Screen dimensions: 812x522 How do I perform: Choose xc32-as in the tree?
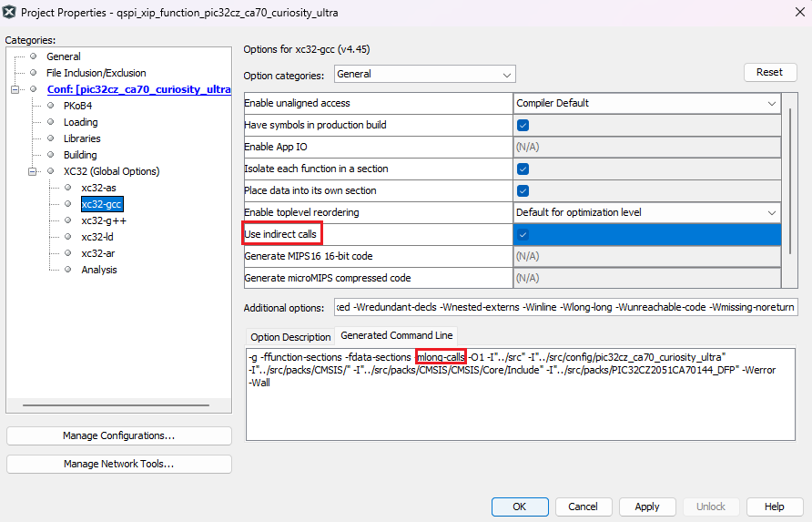[x=98, y=188]
